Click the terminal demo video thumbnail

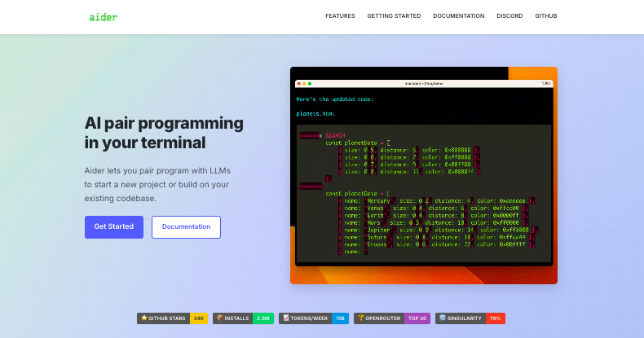pyautogui.click(x=424, y=176)
